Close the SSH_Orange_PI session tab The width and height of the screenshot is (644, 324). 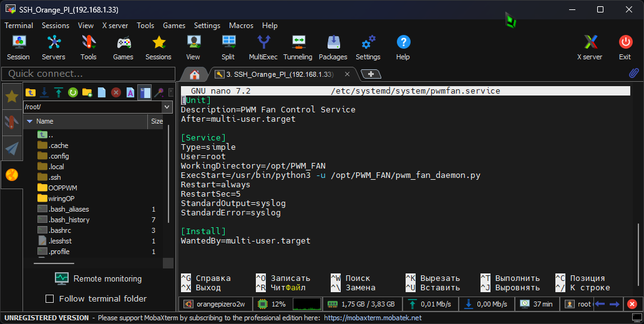(x=347, y=74)
